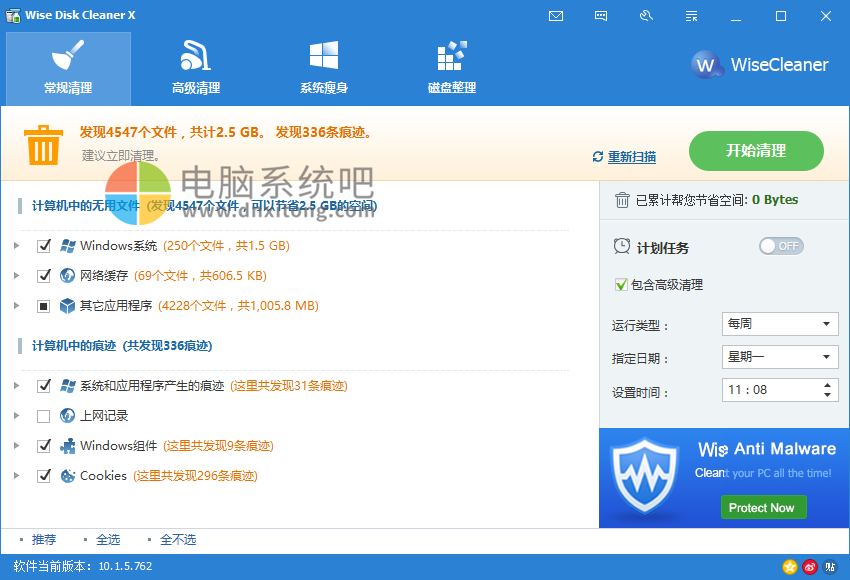Click the 其它应用程序 cube icon
Screen dimensions: 850x580
[67, 306]
